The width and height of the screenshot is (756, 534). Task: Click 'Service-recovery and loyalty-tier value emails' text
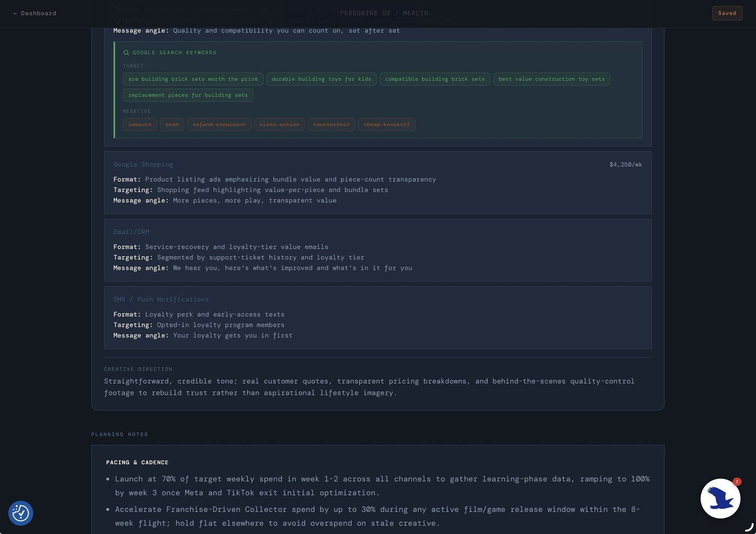click(237, 247)
